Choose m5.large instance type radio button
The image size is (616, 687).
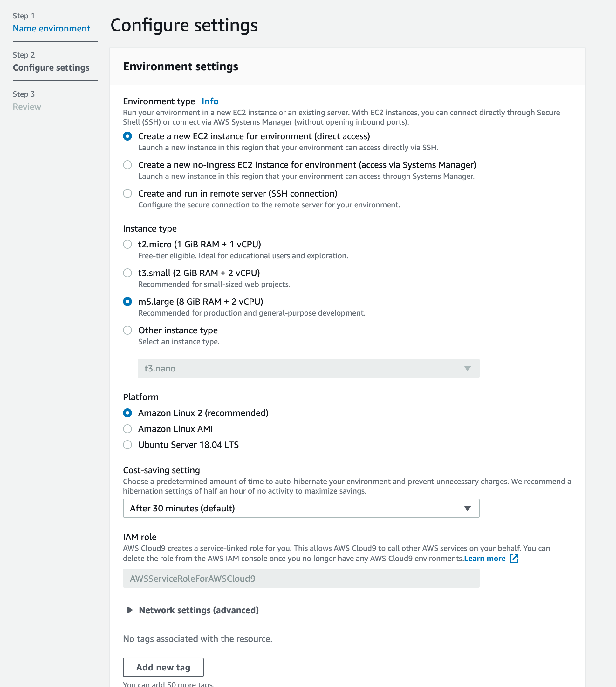point(127,301)
